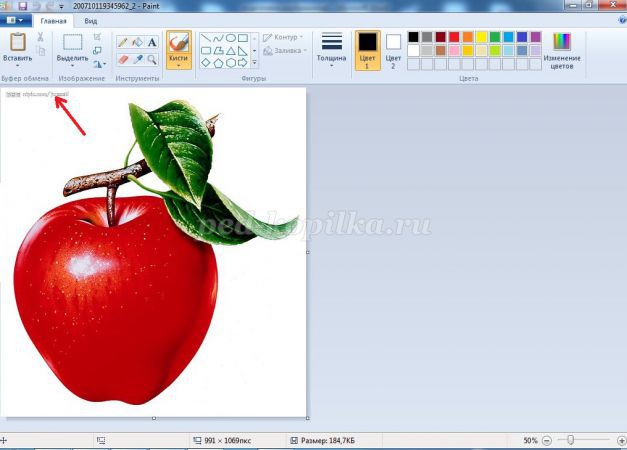Choose the Curve shape

pyautogui.click(x=218, y=38)
